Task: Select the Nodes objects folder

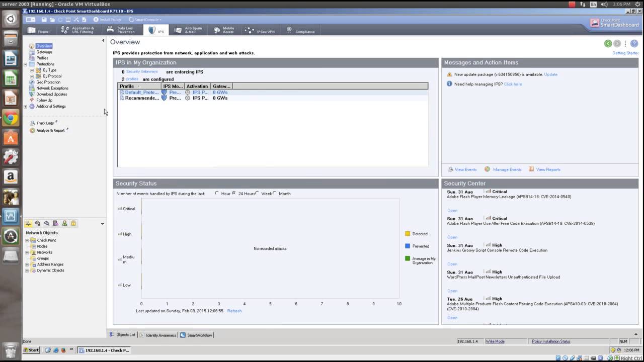Action: pos(42,246)
